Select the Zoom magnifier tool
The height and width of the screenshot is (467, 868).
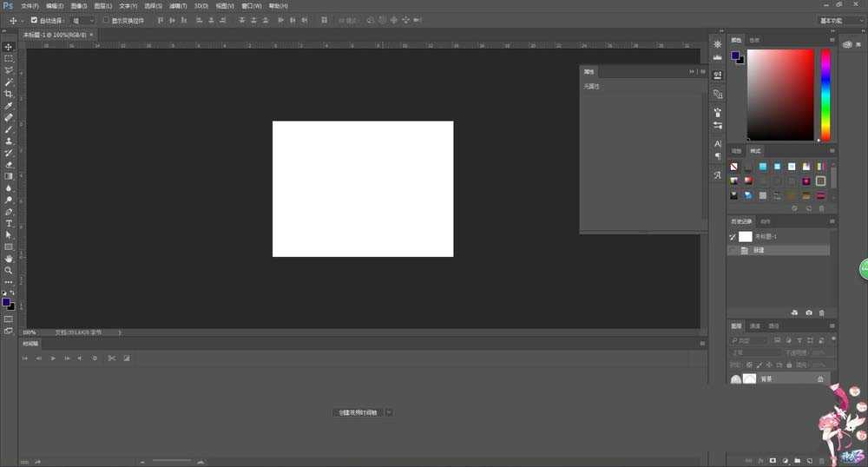(x=9, y=270)
